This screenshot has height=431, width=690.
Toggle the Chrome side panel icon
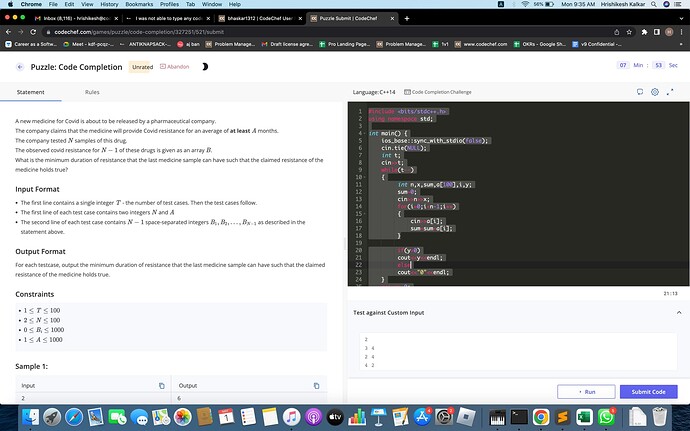657,32
